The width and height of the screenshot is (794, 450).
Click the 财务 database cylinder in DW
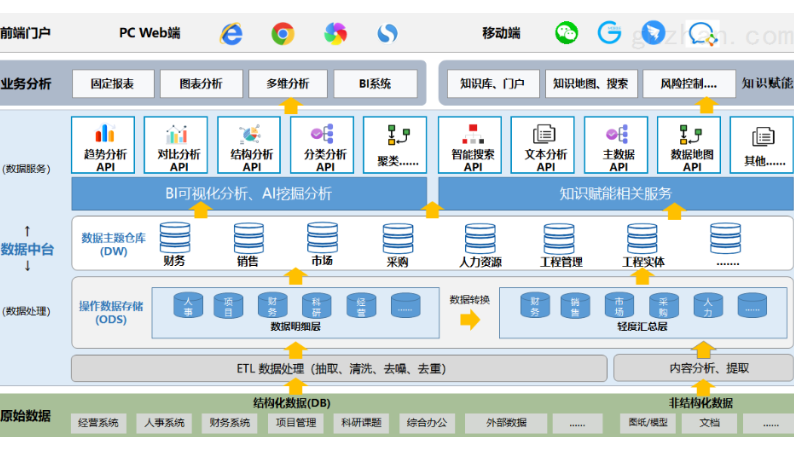(175, 237)
